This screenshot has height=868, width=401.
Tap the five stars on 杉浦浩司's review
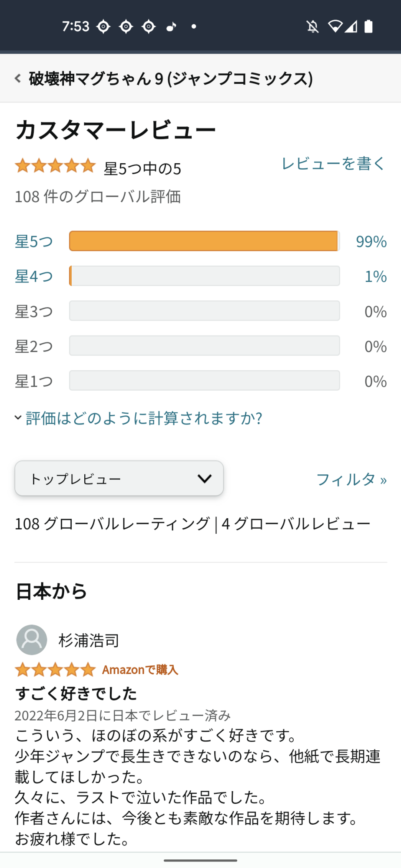55,670
